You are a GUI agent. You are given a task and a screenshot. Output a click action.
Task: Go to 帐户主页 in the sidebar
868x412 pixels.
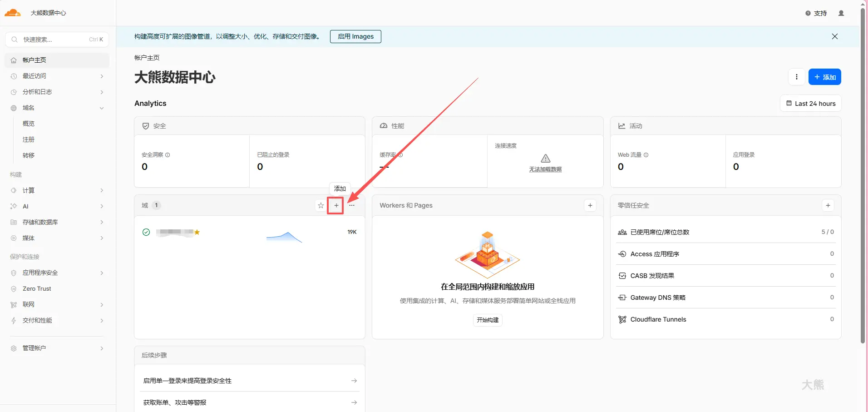click(35, 60)
